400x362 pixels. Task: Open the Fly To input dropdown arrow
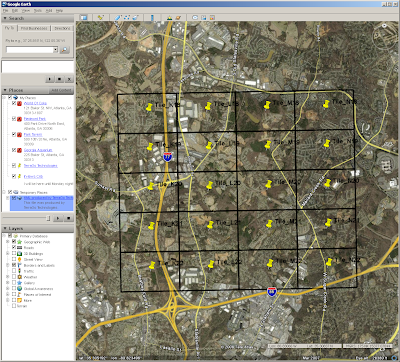55,50
